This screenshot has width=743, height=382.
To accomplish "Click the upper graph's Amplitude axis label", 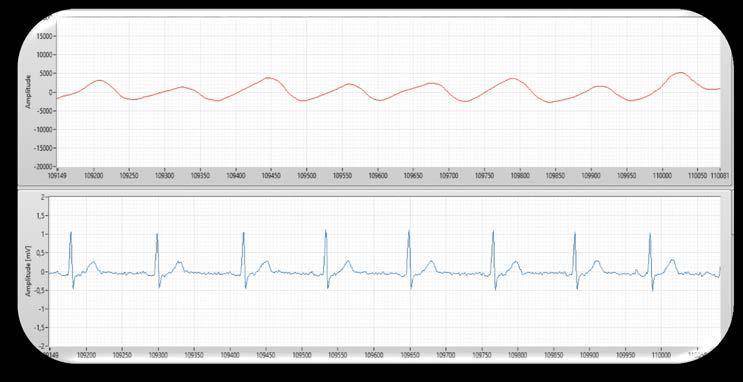I will pos(27,91).
